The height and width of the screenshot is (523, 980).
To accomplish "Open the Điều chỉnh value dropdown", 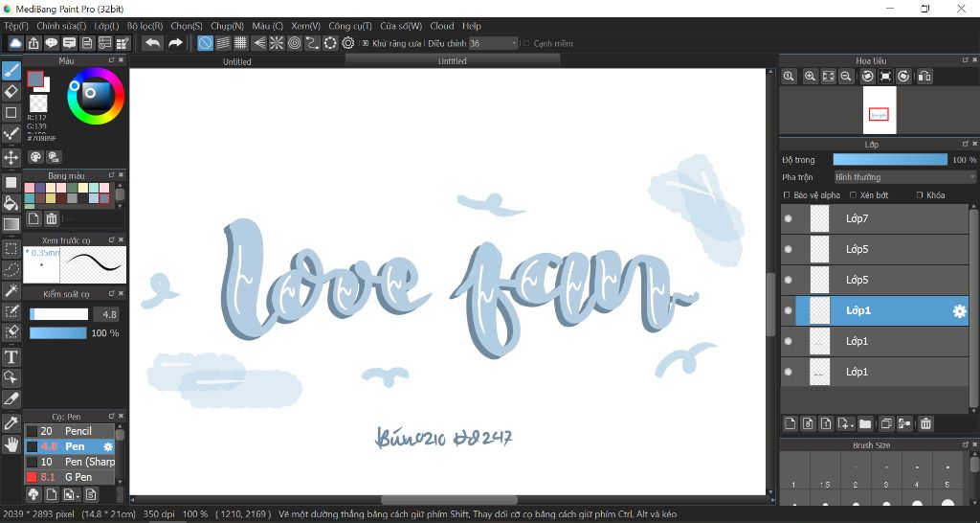I will point(494,43).
